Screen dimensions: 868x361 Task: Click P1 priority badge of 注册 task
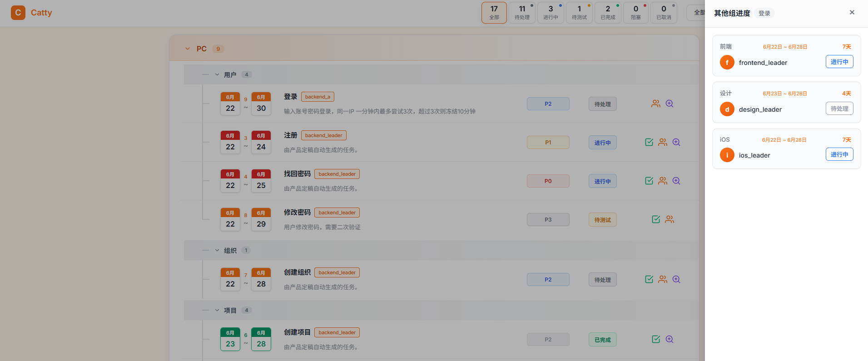[548, 143]
